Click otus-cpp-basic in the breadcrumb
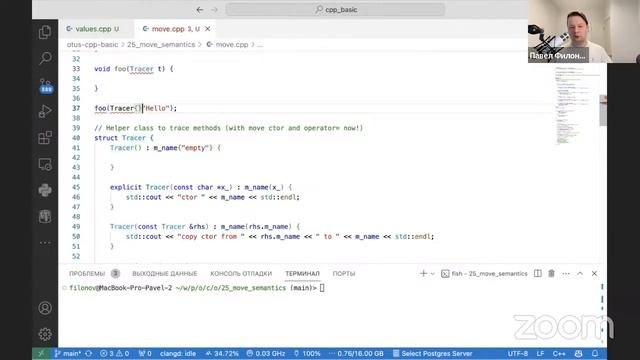Image resolution: width=640 pixels, height=360 pixels. pos(92,44)
